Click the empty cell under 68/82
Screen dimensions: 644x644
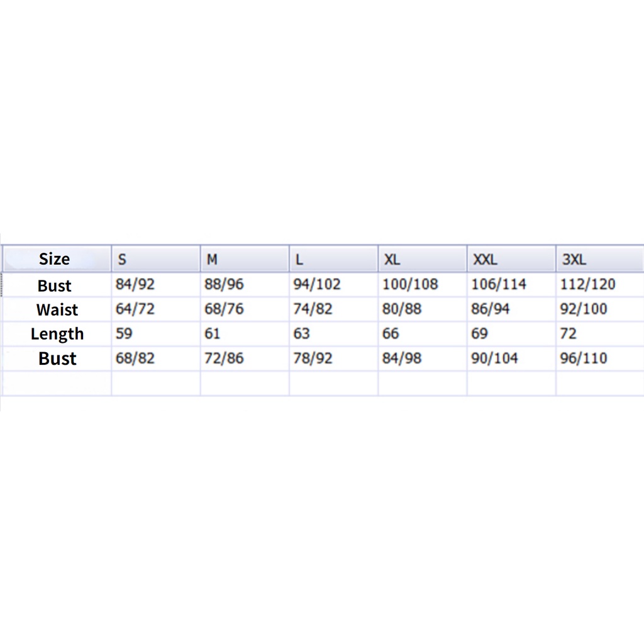(156, 384)
